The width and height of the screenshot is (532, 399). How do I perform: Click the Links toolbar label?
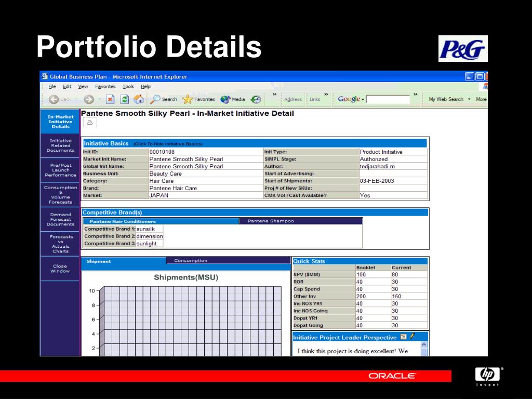click(315, 99)
